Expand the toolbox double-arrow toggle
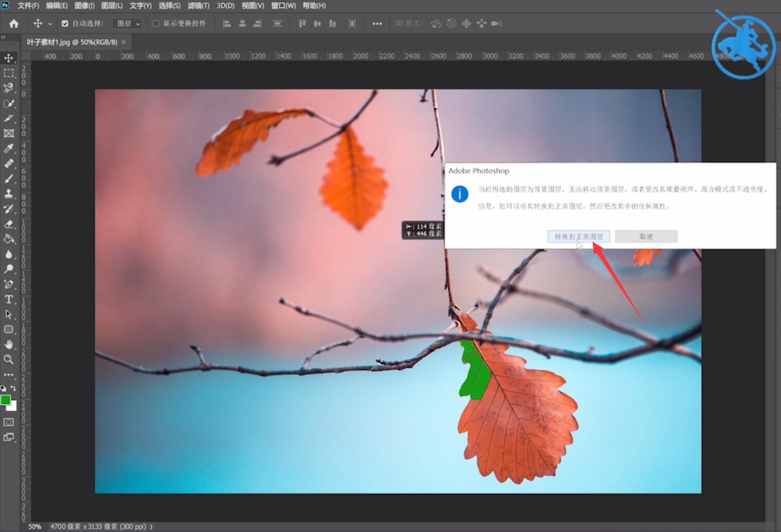The image size is (781, 532). [x=3, y=37]
